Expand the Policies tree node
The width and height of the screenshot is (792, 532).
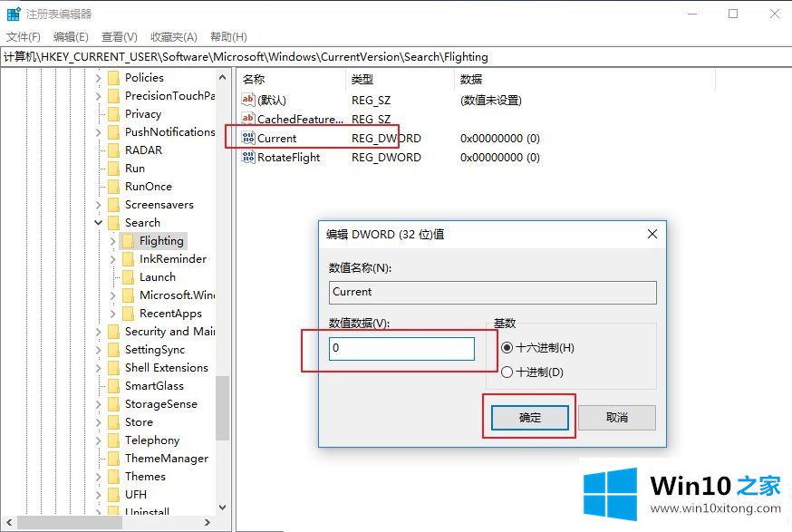pyautogui.click(x=99, y=78)
